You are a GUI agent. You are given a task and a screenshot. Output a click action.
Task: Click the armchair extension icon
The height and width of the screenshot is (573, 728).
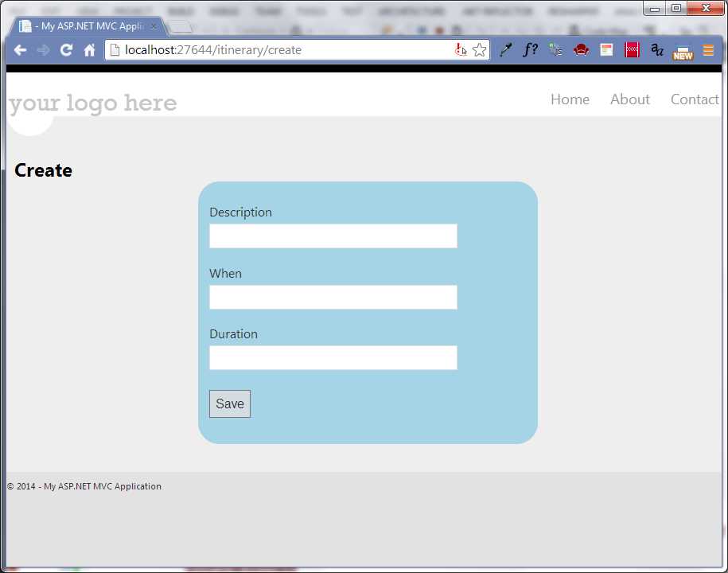point(581,49)
